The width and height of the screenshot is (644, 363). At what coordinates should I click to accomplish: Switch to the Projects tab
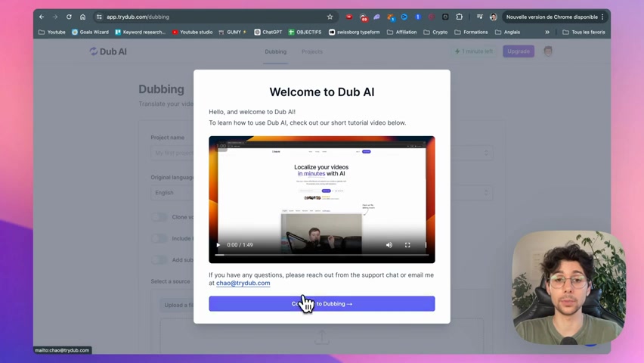coord(312,51)
